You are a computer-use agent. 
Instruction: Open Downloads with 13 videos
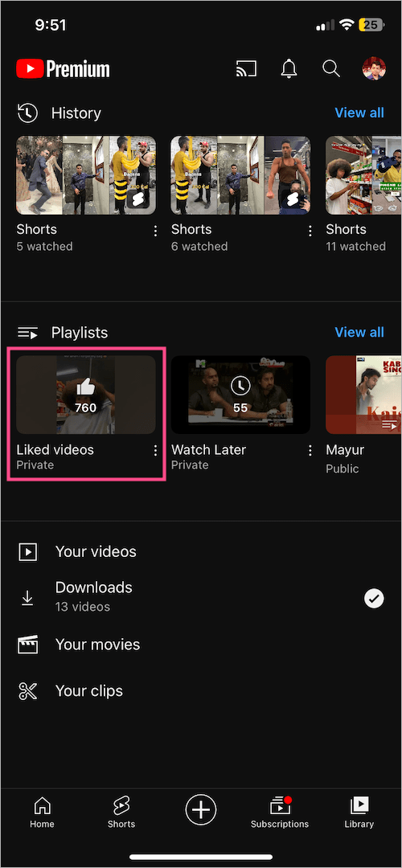pos(201,596)
